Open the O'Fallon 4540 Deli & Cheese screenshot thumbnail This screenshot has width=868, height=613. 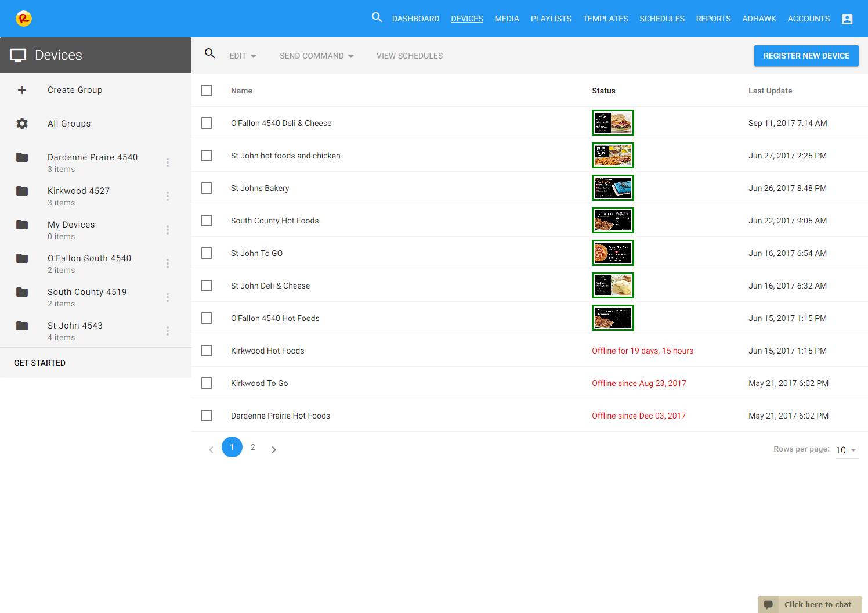click(613, 122)
